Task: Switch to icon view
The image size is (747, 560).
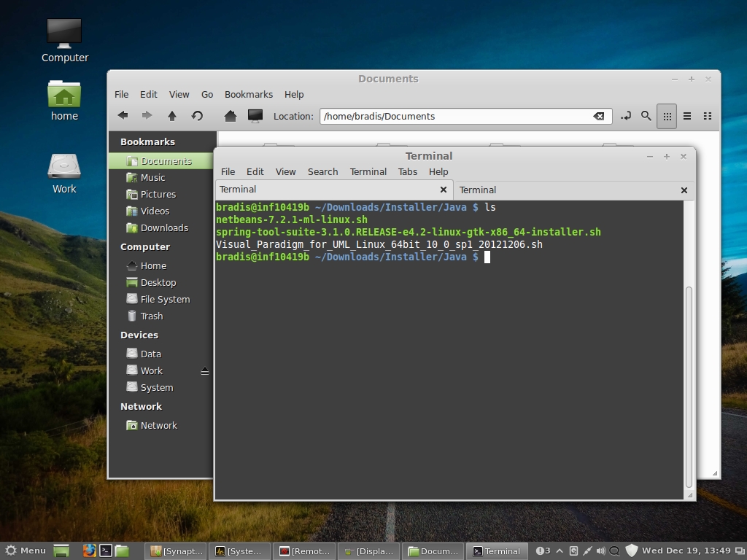Action: click(x=667, y=116)
